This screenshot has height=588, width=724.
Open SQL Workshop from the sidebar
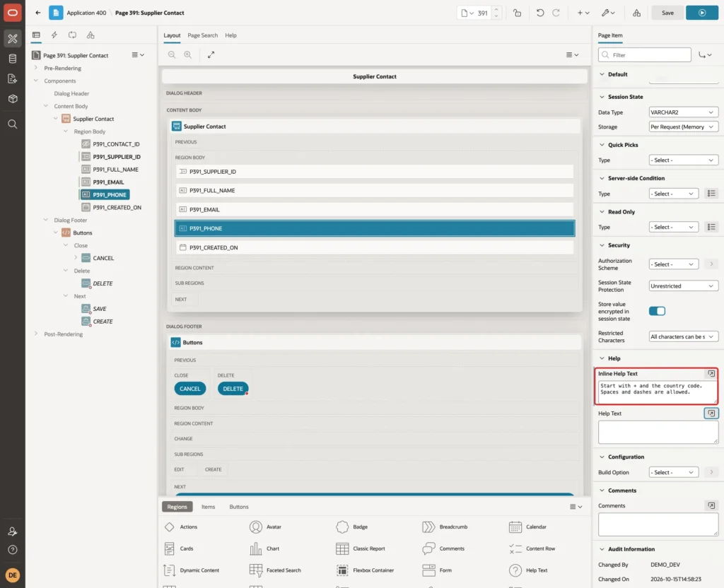13,59
